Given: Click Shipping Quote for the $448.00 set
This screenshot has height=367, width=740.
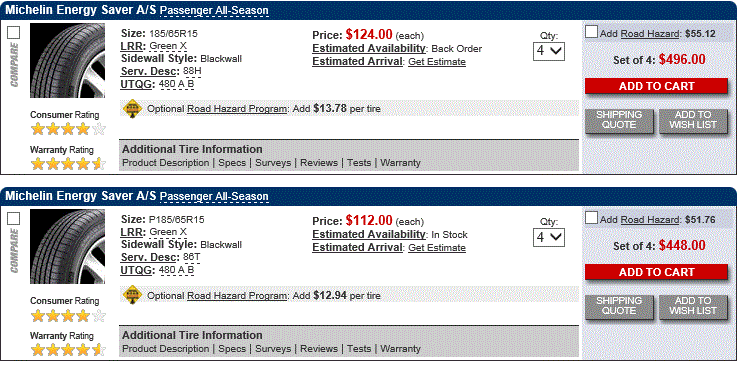Looking at the screenshot, I should (x=619, y=306).
